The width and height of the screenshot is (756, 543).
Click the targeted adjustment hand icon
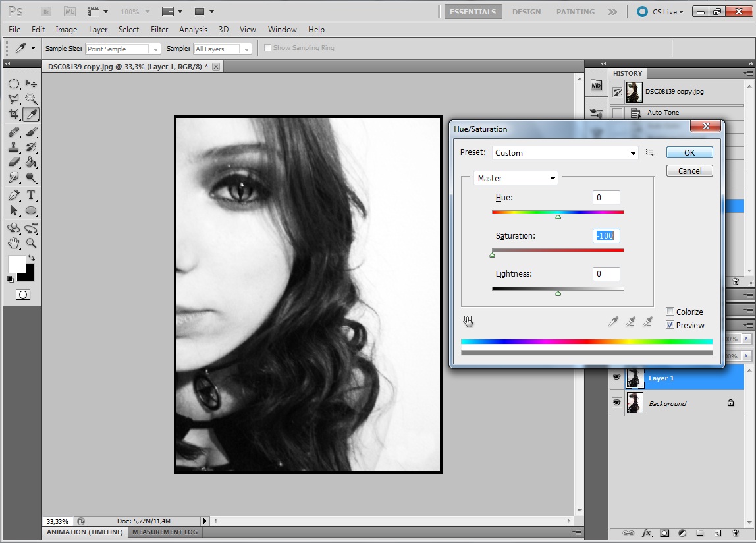pos(468,322)
